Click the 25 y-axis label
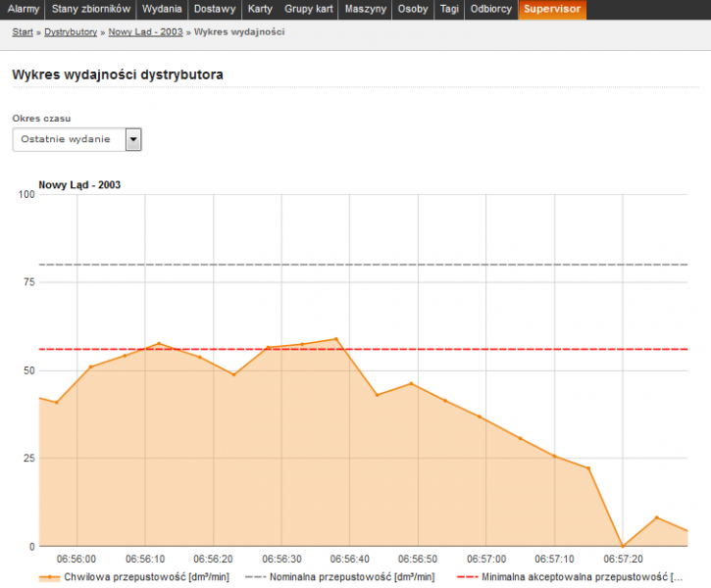The width and height of the screenshot is (711, 588). click(x=29, y=458)
